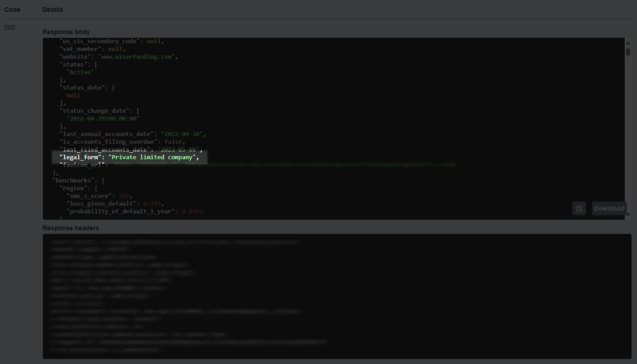The width and height of the screenshot is (637, 364).
Task: Click the "is_accounts_filing_overdue" key
Action: coord(108,142)
